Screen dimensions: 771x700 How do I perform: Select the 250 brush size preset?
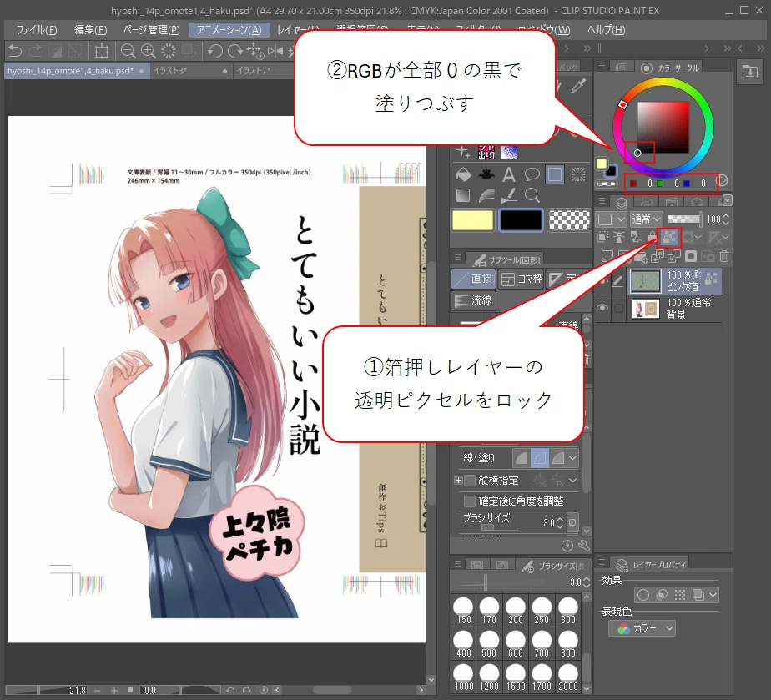pos(542,611)
